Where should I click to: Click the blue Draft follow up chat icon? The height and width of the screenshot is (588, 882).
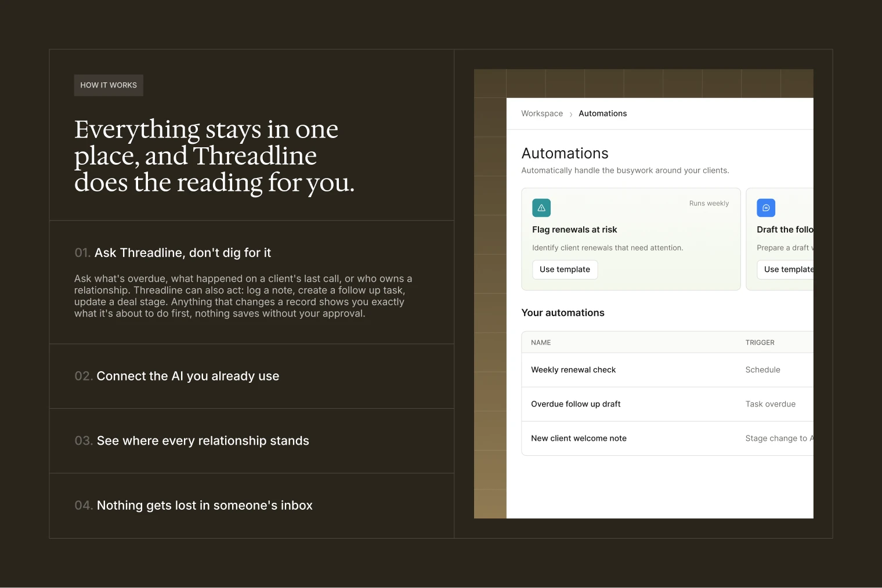point(766,208)
